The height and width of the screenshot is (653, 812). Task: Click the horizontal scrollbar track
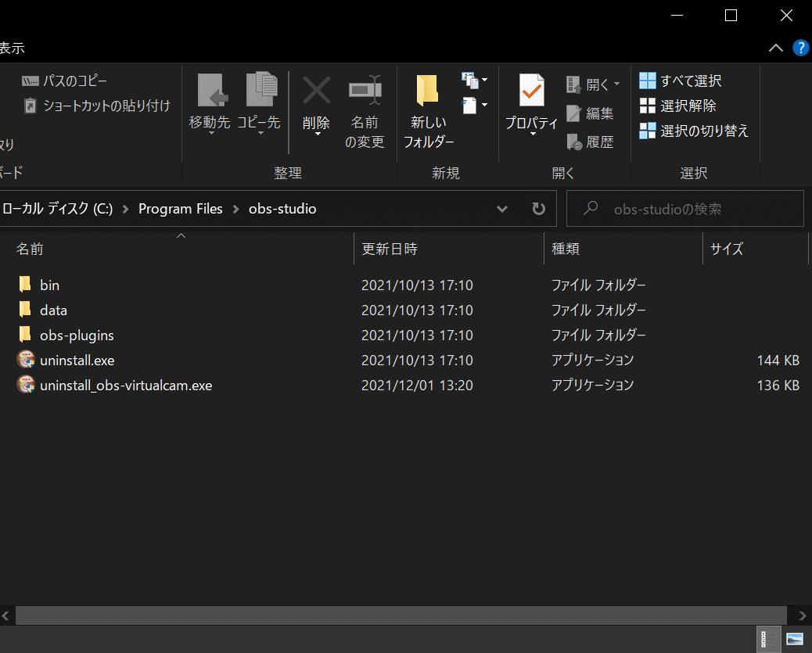401,615
